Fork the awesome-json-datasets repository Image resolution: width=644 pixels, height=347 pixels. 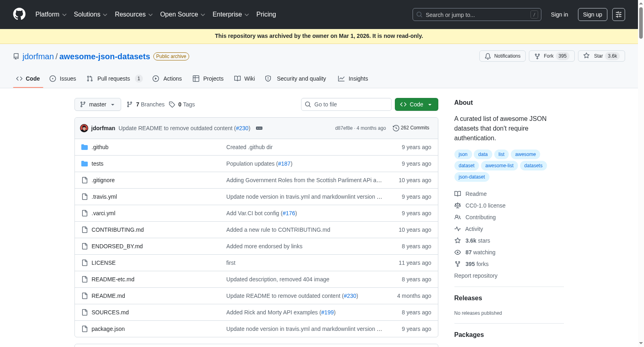(551, 56)
